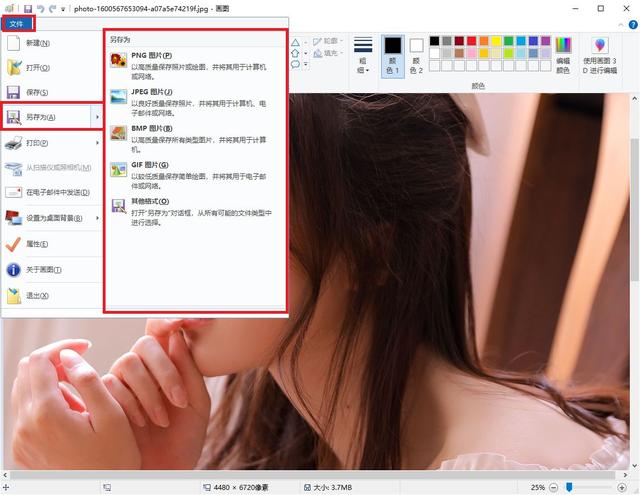Expand the shapes gallery more arrow
This screenshot has height=495, width=640.
click(x=306, y=64)
